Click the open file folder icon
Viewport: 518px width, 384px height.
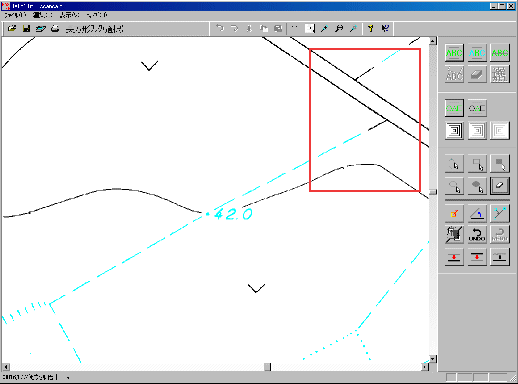pyautogui.click(x=12, y=29)
